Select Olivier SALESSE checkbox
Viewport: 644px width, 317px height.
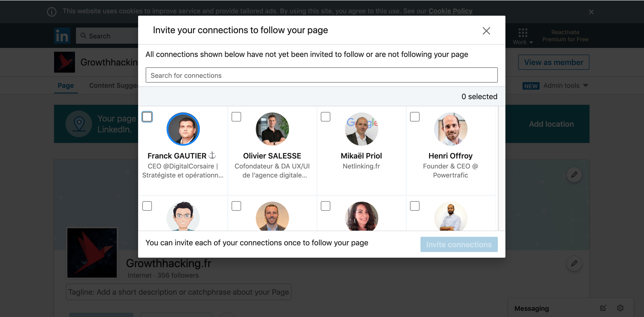(x=236, y=117)
